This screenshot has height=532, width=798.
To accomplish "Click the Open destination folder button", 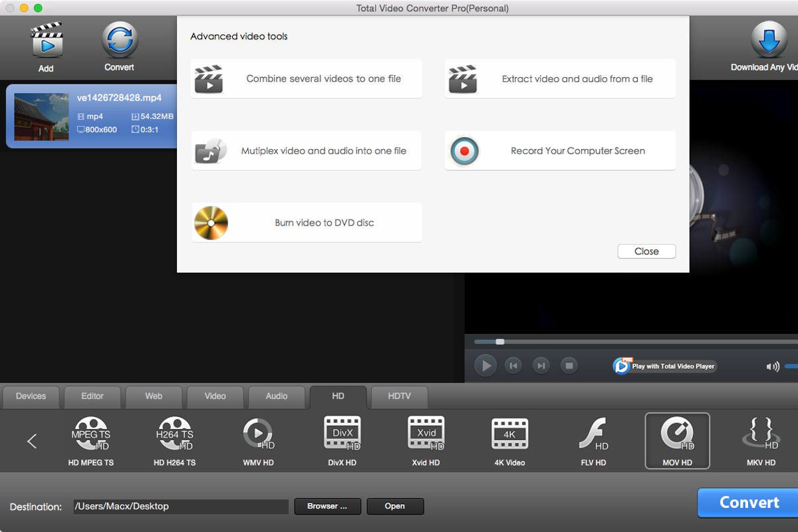I will pyautogui.click(x=395, y=506).
